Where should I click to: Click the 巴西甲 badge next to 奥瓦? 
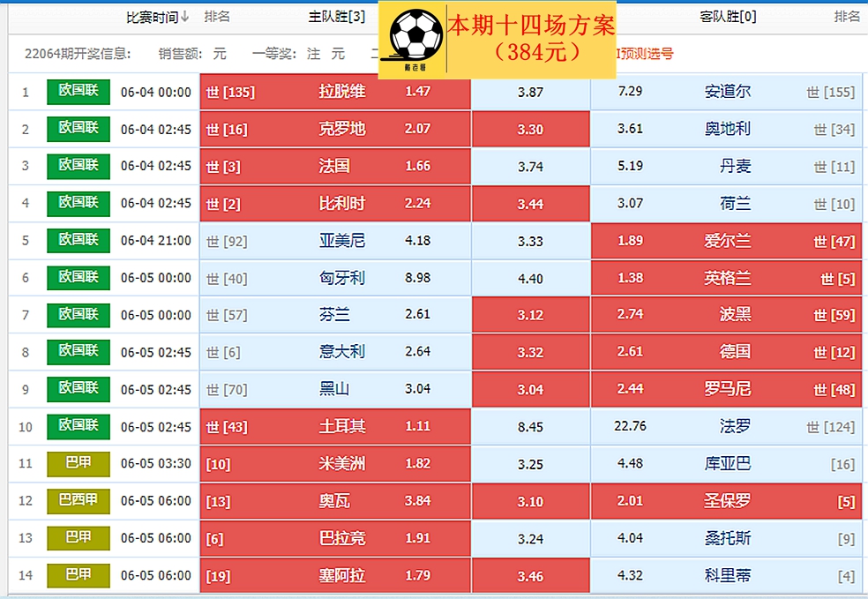click(78, 500)
